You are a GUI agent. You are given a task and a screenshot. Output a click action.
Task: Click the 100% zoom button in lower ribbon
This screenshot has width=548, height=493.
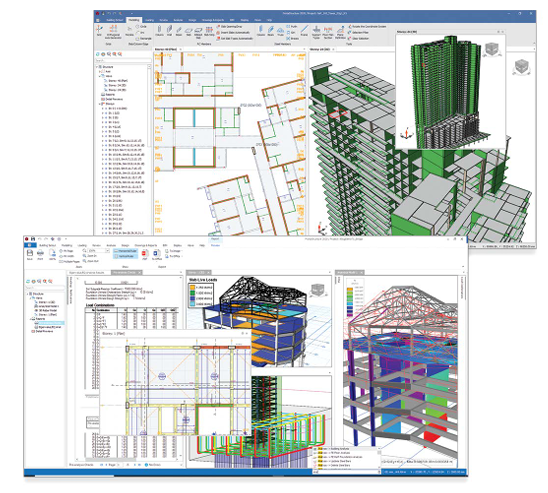pos(52,254)
